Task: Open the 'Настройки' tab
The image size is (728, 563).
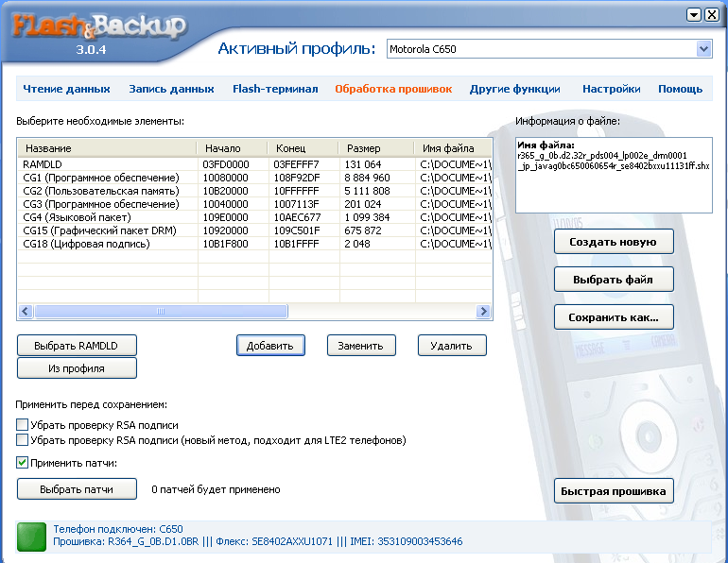Action: pyautogui.click(x=612, y=89)
